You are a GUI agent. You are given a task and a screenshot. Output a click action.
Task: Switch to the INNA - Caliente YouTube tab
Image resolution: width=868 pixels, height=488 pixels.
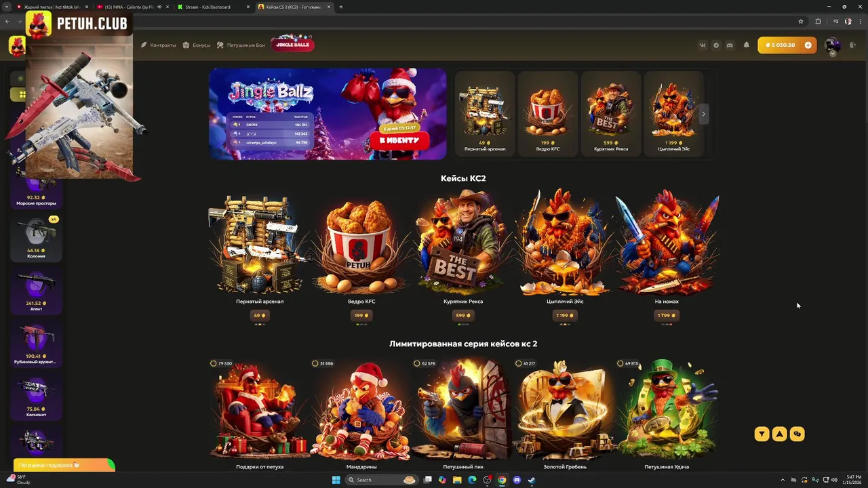pyautogui.click(x=132, y=7)
